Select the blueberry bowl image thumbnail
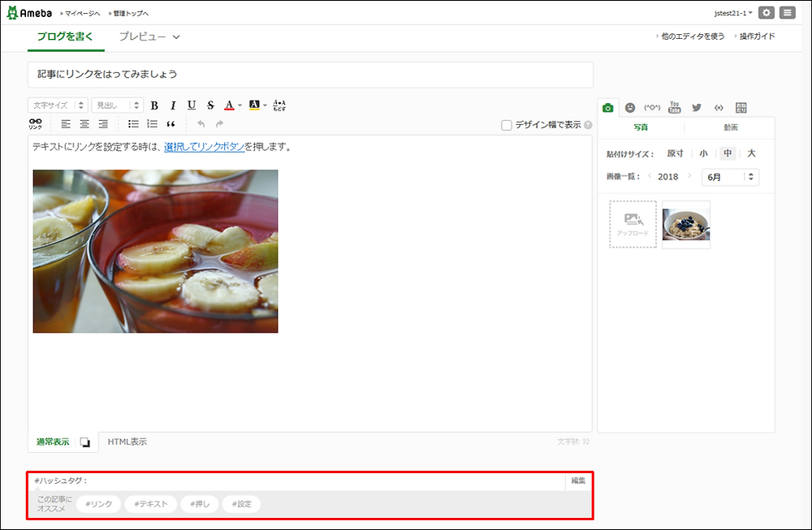 (686, 225)
